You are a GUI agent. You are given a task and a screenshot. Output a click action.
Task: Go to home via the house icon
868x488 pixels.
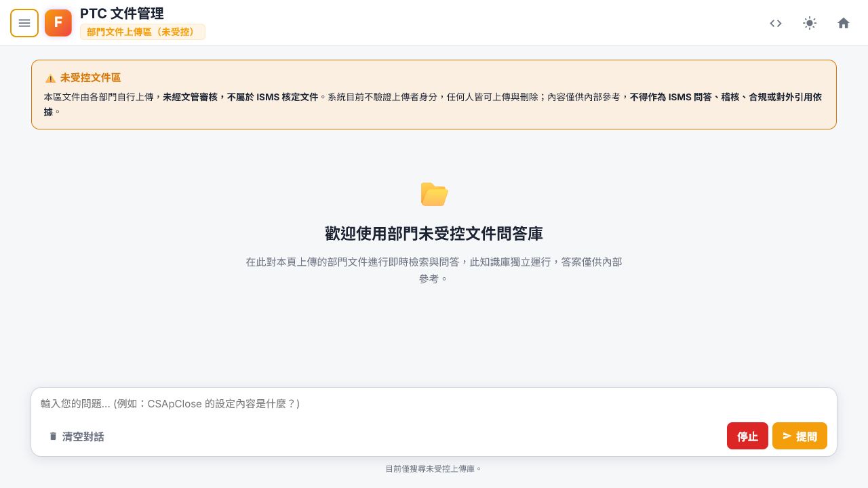pyautogui.click(x=844, y=23)
